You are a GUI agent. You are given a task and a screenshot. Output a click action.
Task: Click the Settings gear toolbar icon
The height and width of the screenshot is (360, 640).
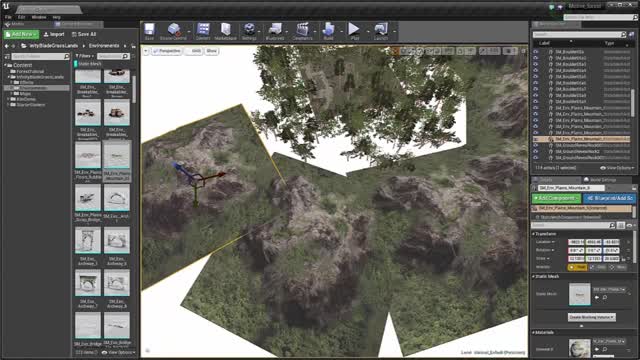249,29
